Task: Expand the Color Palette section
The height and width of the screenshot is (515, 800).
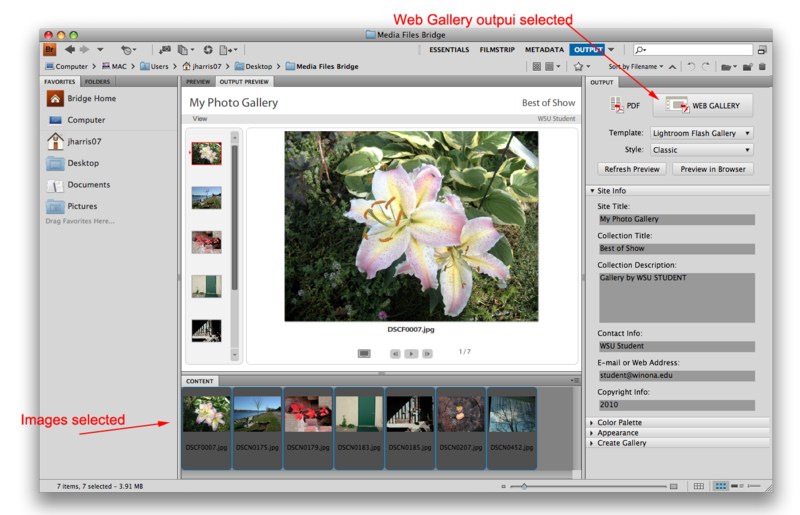Action: (620, 423)
